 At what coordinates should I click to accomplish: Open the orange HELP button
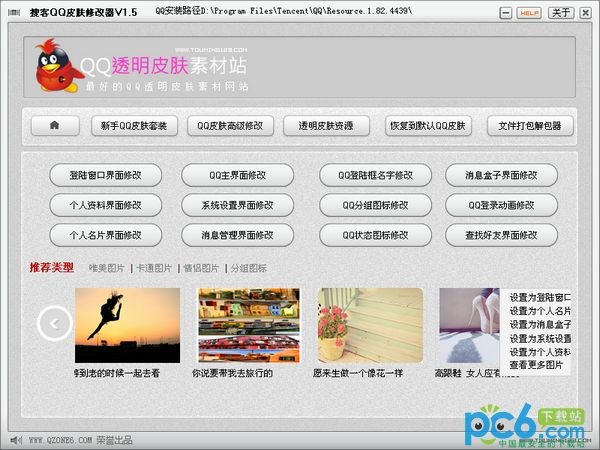[529, 13]
